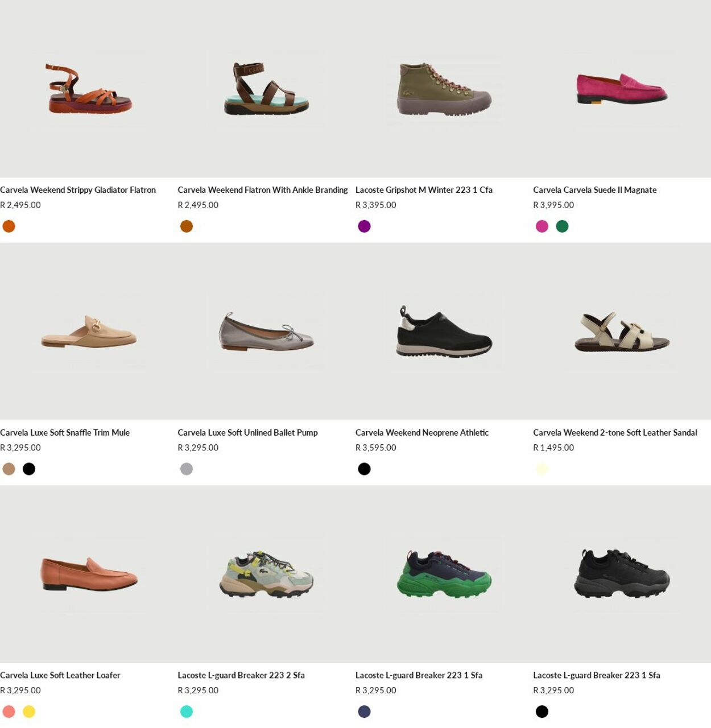Open the green Lacoste sneaker thumbnail
The width and height of the screenshot is (711, 728).
[444, 574]
